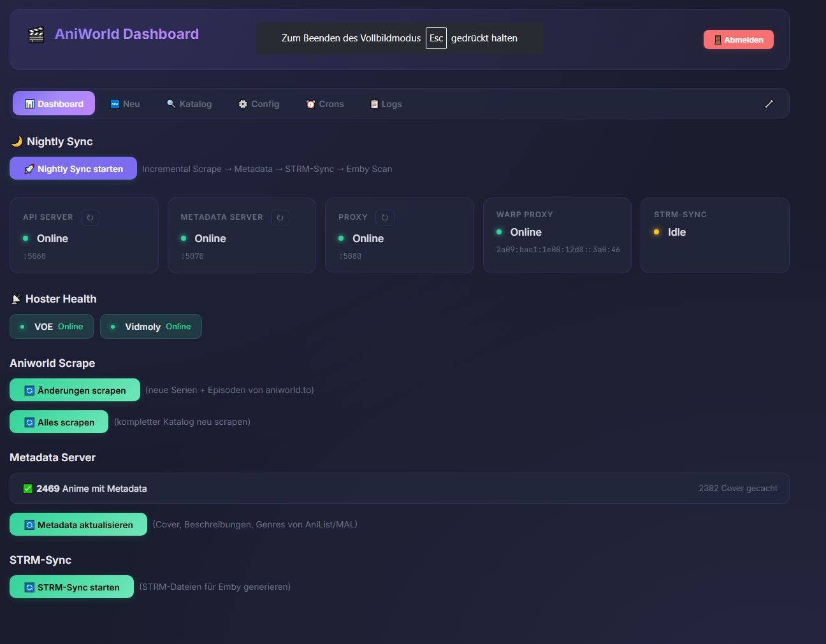This screenshot has width=826, height=644.
Task: Click the moon icon beside Nightly Sync
Action: (x=17, y=141)
